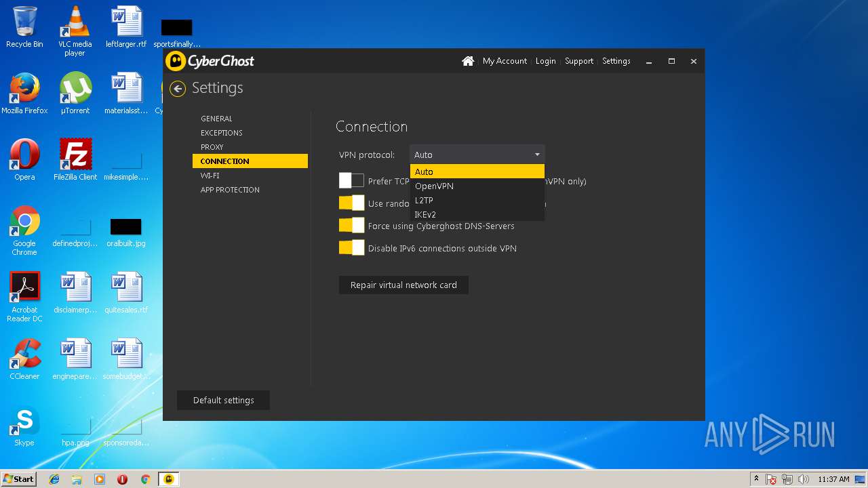868x488 pixels.
Task: Click Repair virtual network card button
Action: 403,285
